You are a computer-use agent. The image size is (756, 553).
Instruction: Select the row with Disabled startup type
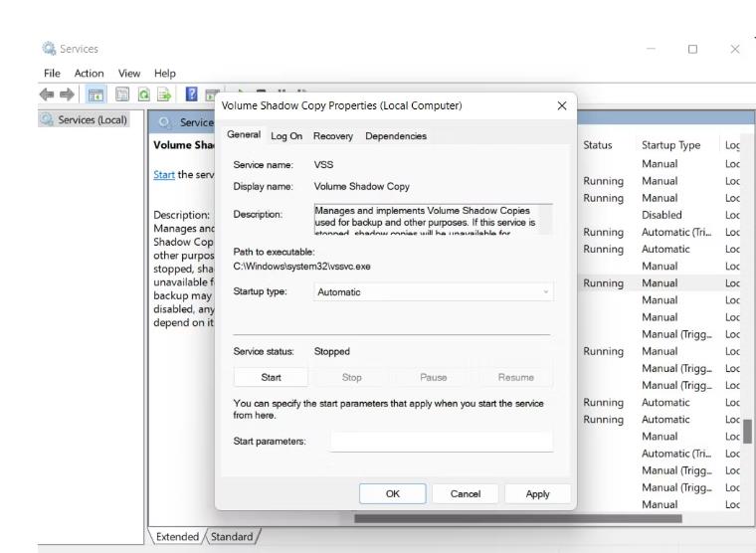click(661, 215)
